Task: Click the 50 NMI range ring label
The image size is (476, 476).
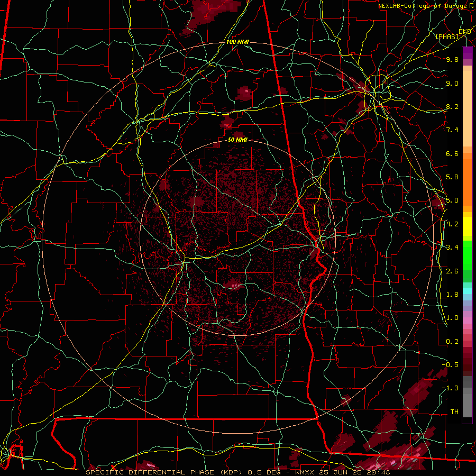Action: (x=237, y=140)
